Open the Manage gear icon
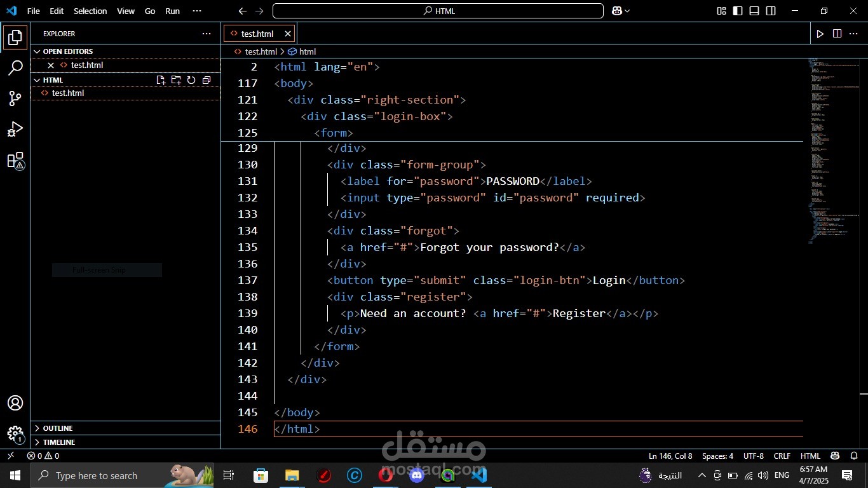The width and height of the screenshot is (868, 488). (15, 433)
